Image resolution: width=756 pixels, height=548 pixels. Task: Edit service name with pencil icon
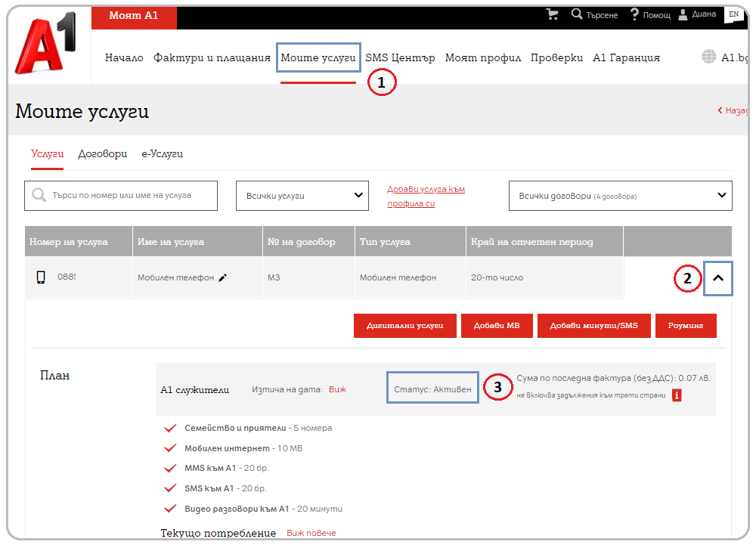[x=222, y=277]
